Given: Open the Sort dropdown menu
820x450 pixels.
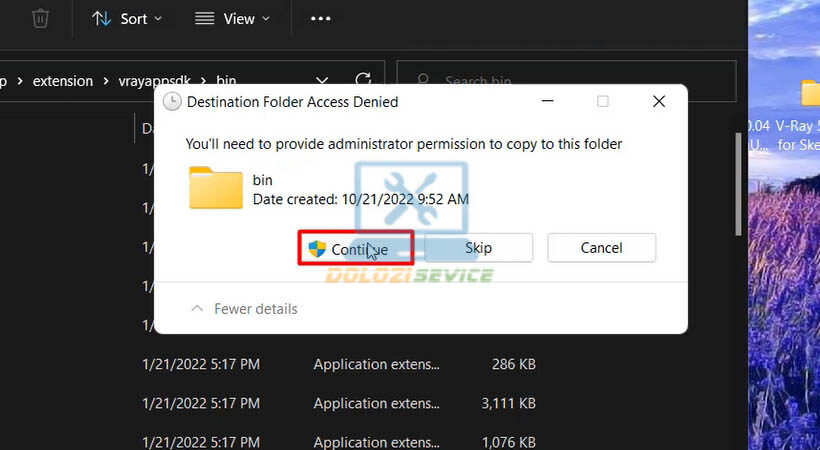Looking at the screenshot, I should coord(126,18).
